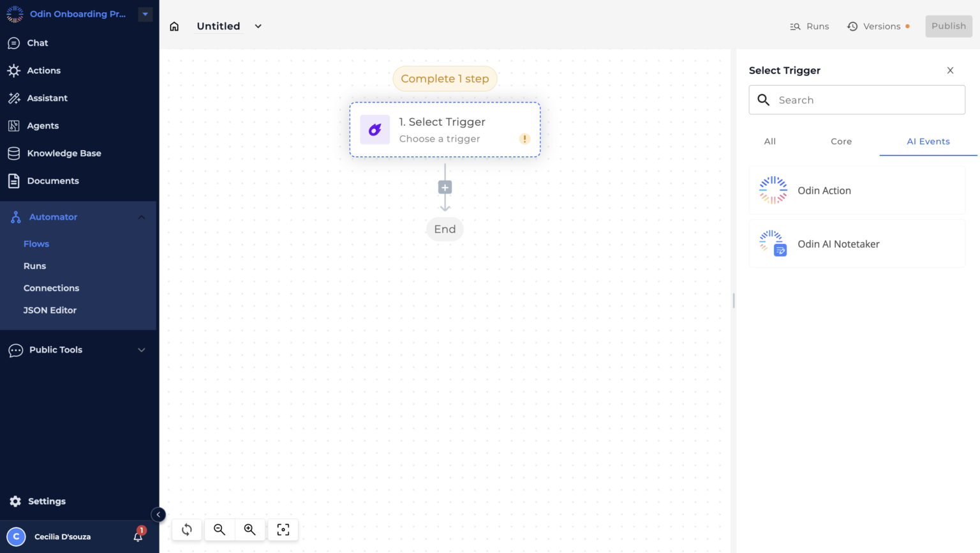Open the Chat section icon
This screenshot has width=980, height=553.
[15, 43]
